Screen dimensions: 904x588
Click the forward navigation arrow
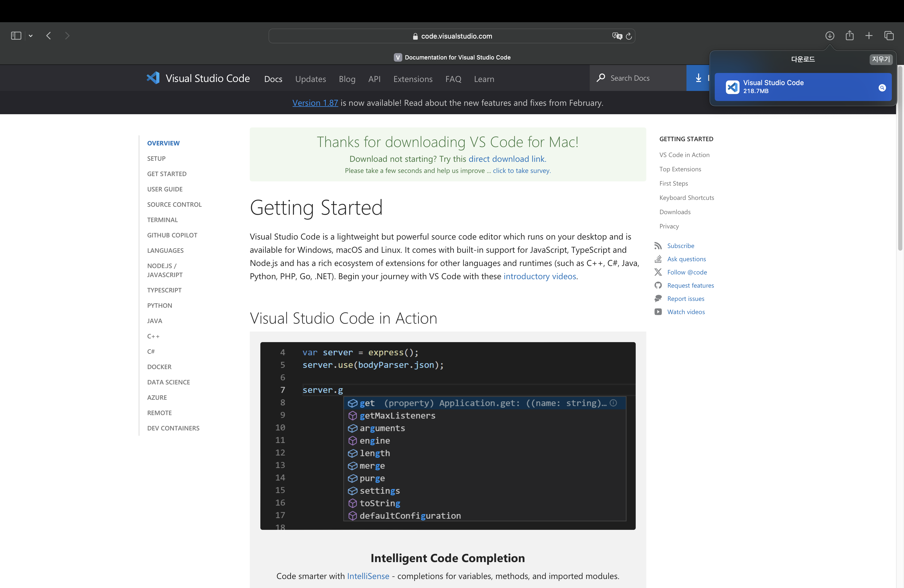pyautogui.click(x=67, y=36)
